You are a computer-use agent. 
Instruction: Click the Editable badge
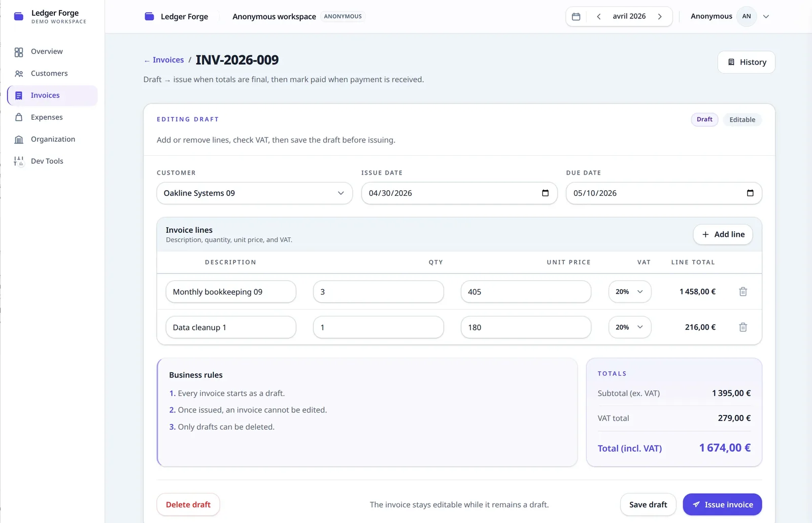click(742, 120)
